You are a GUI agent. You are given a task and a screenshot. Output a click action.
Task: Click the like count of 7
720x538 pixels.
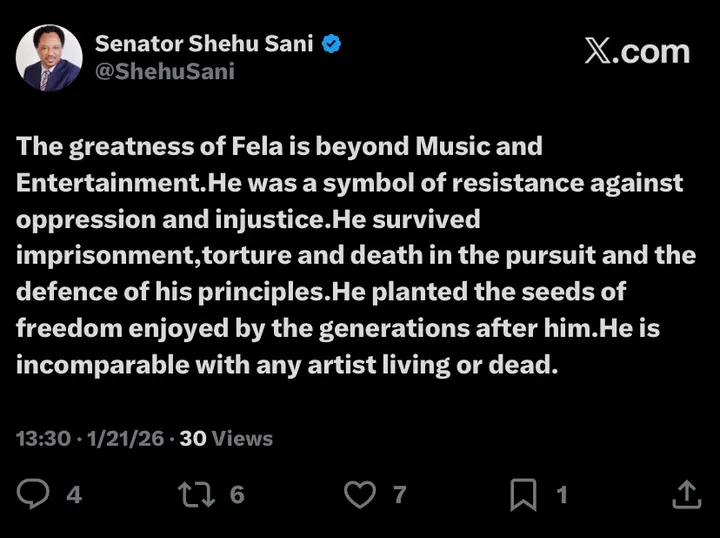399,494
